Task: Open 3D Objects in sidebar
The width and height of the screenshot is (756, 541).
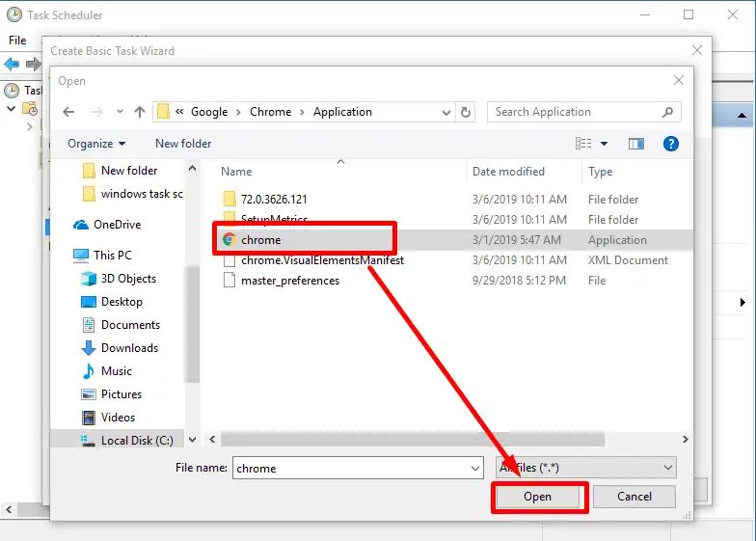Action: pos(120,279)
